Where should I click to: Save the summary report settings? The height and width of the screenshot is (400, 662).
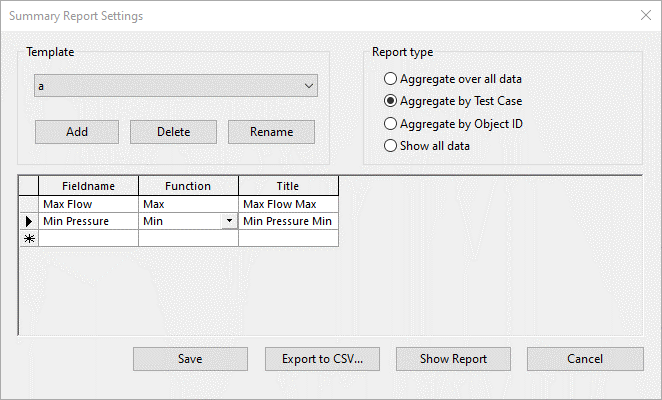click(x=190, y=359)
